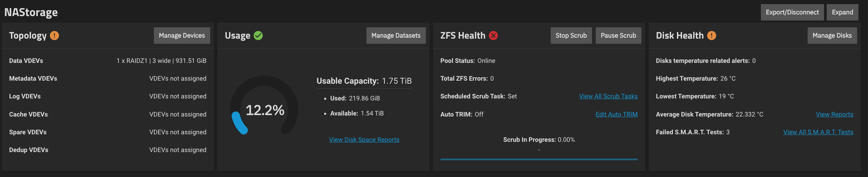
Task: Open View All Scrub Tasks link
Action: pyautogui.click(x=608, y=96)
